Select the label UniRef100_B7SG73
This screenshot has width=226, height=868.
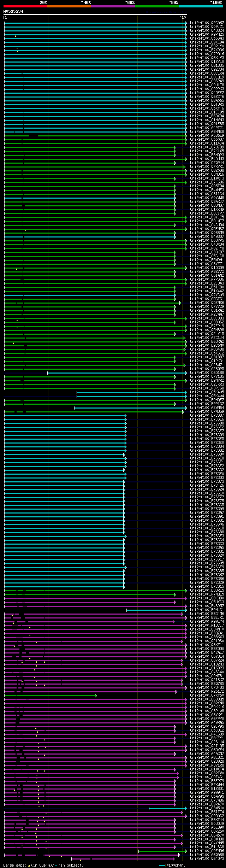coord(207,481)
